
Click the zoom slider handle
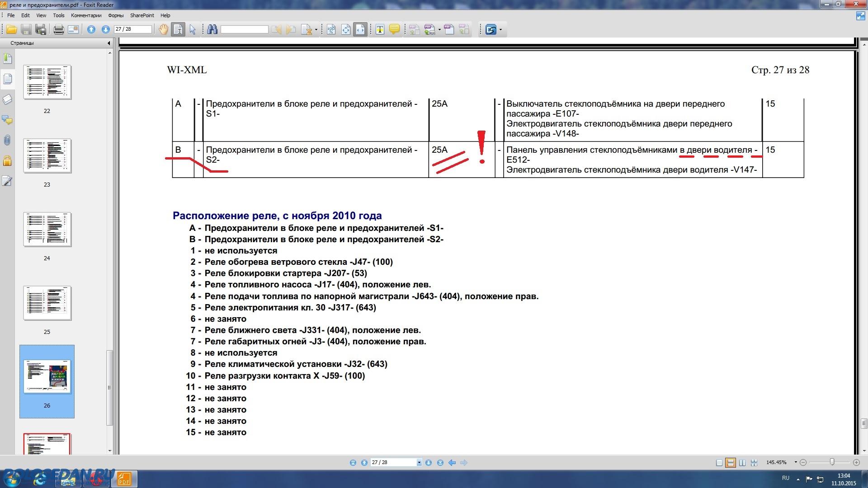(x=832, y=462)
